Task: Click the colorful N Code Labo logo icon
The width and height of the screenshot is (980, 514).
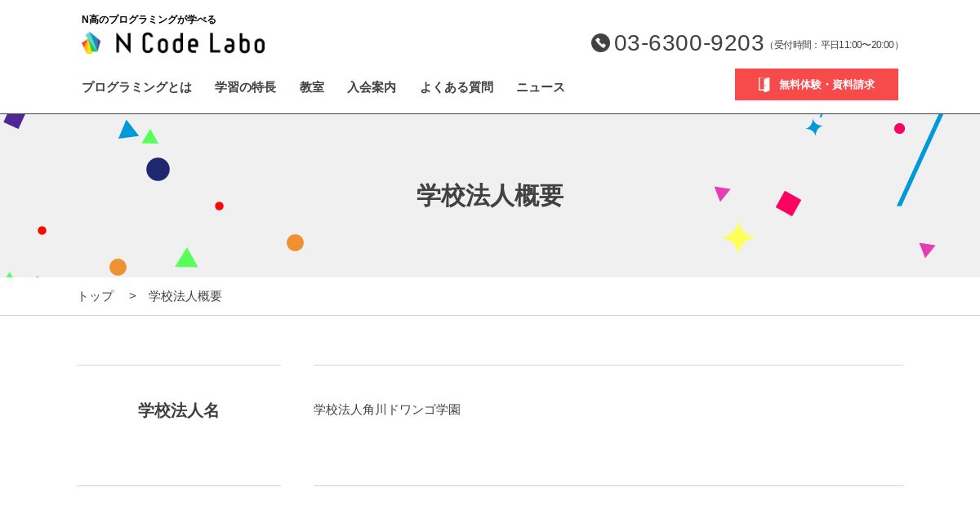Action: (x=91, y=43)
